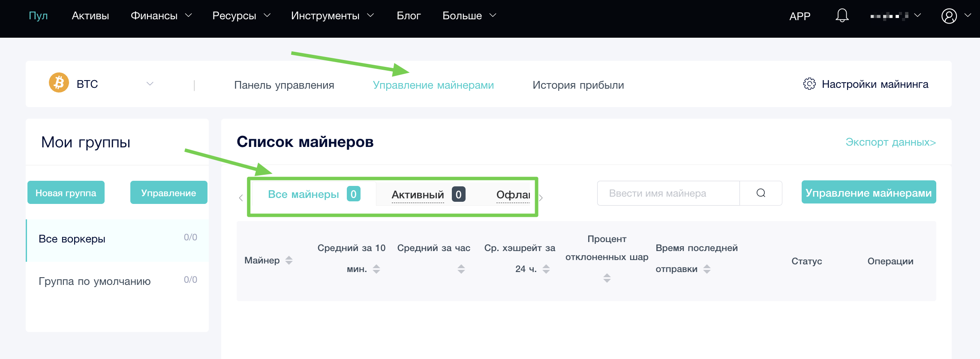The height and width of the screenshot is (359, 980).
Task: Click Управление майнерами green button
Action: [x=869, y=192]
